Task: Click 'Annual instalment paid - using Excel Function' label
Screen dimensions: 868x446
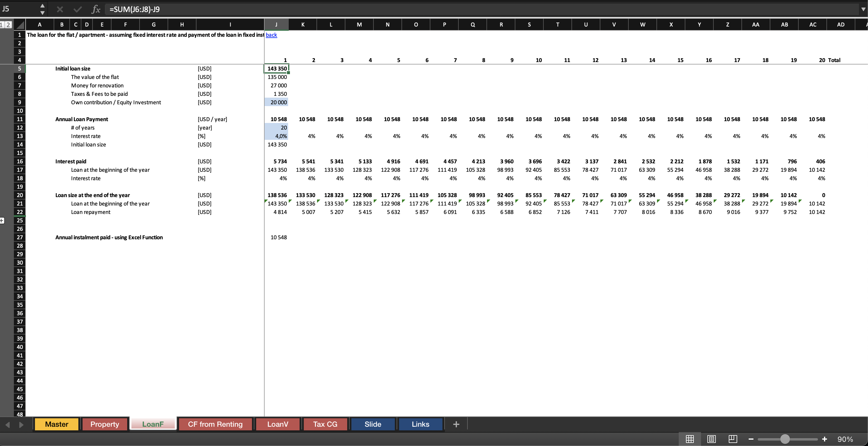Action: click(x=109, y=237)
